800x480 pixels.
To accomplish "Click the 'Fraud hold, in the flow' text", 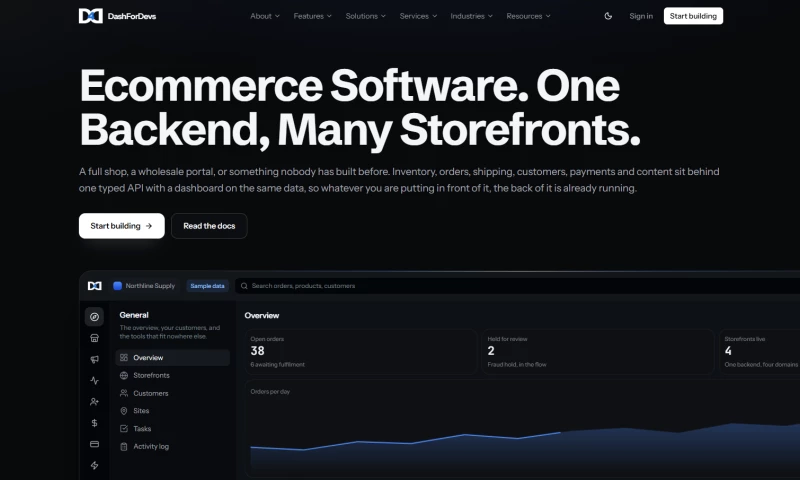I will click(517, 365).
